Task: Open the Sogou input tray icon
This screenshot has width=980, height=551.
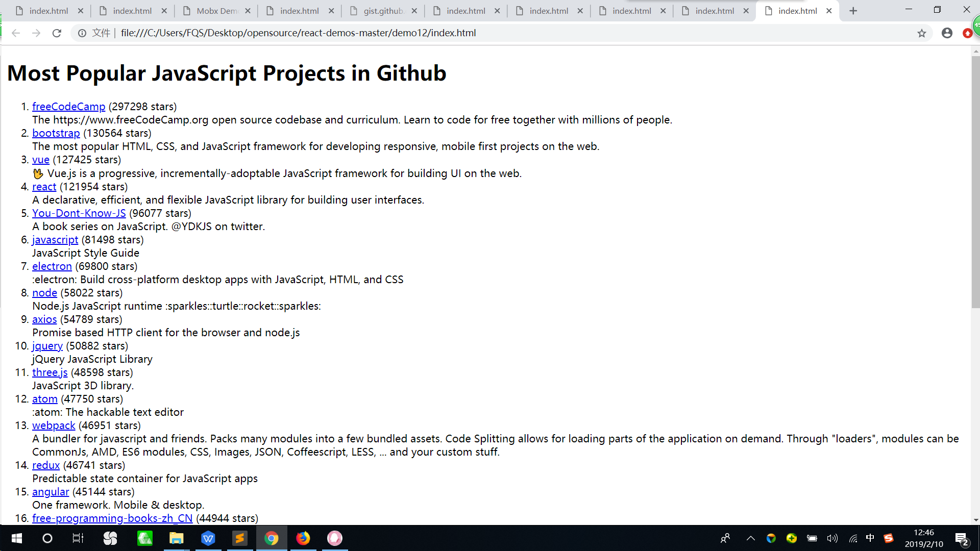Action: (x=889, y=538)
